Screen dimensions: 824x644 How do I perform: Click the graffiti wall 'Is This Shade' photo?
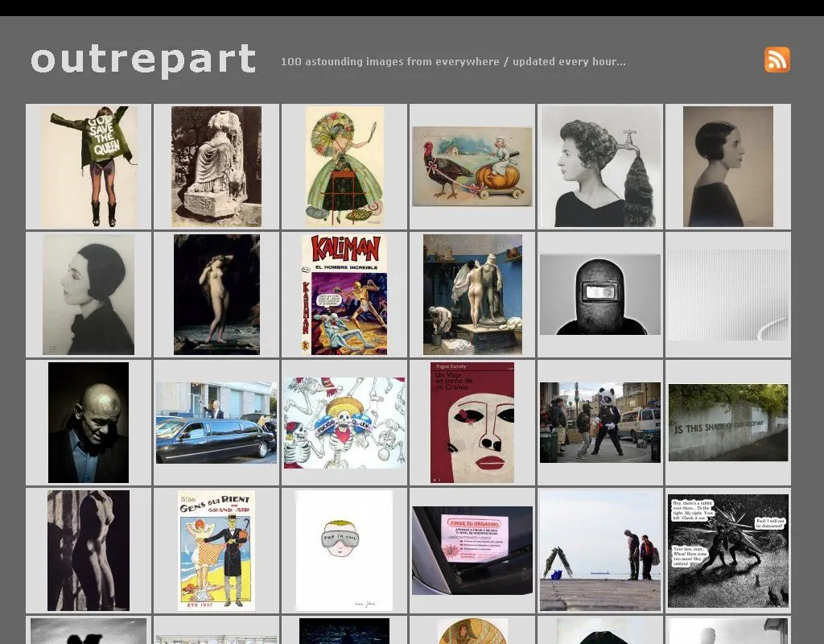(727, 422)
